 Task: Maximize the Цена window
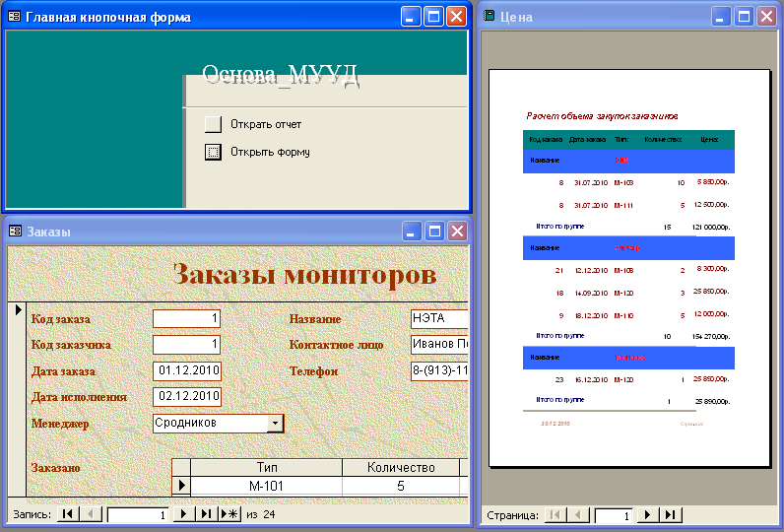[x=744, y=17]
